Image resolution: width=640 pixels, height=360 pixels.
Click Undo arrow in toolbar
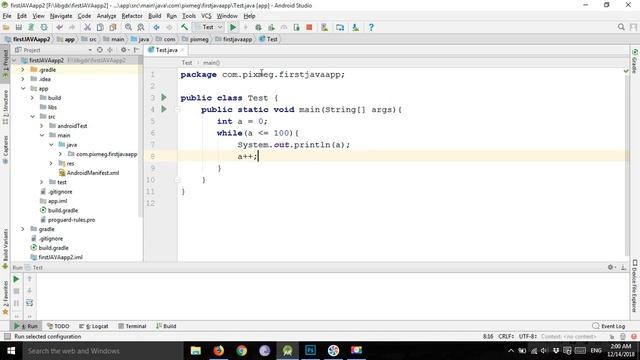click(x=60, y=27)
